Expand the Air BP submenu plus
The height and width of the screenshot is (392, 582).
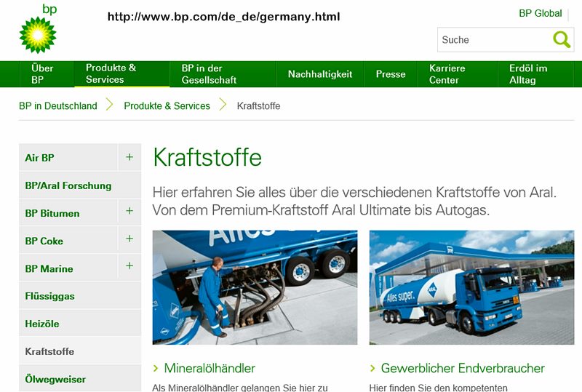[x=129, y=157]
